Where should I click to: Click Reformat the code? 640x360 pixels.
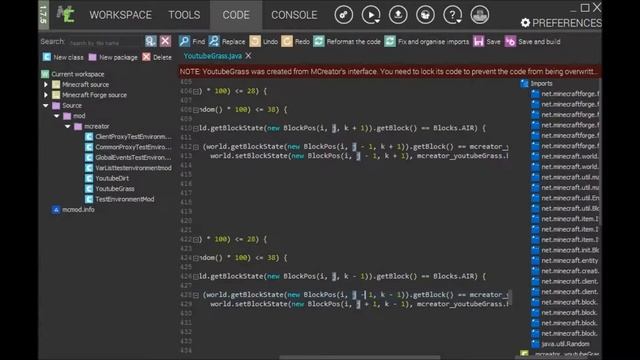[347, 41]
